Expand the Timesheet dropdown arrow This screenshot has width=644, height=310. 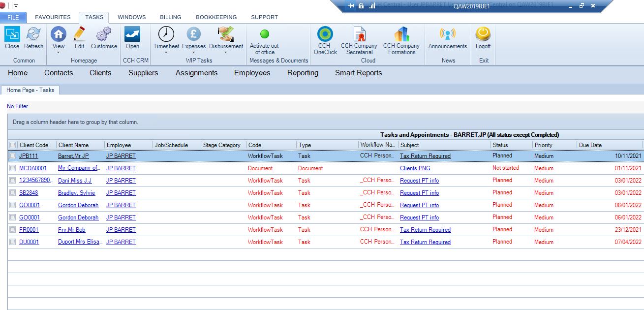pos(166,53)
